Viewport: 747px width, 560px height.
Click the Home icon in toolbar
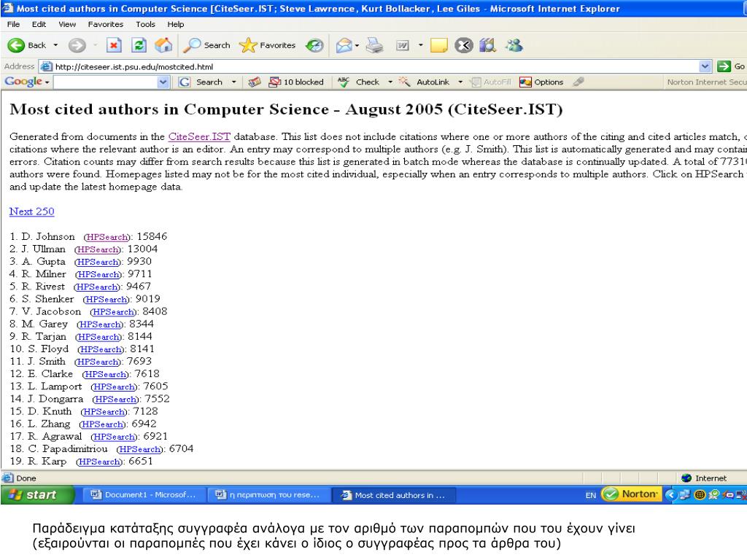pyautogui.click(x=163, y=45)
